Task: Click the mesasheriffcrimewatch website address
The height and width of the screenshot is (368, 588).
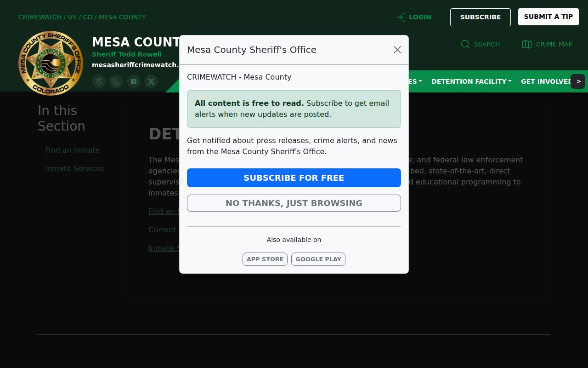Action: click(x=136, y=65)
